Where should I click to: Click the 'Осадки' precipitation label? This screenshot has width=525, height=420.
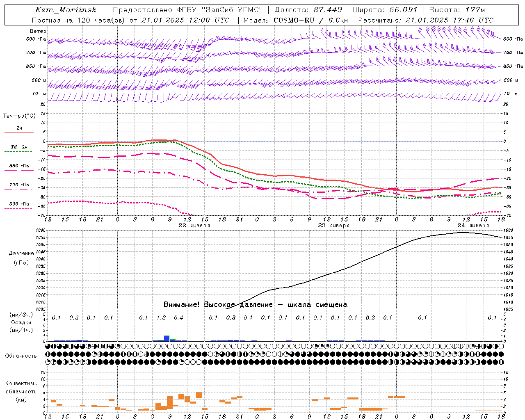[21, 322]
